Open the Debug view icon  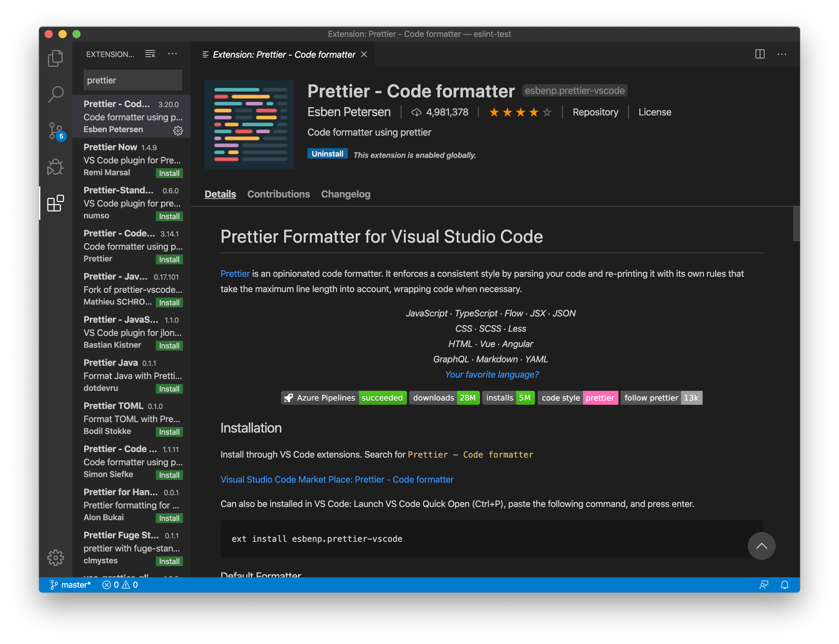tap(55, 167)
